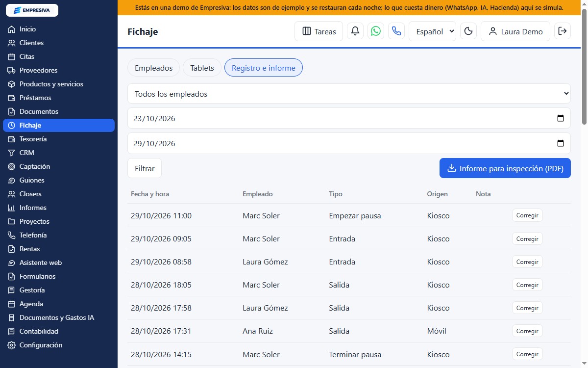The height and width of the screenshot is (368, 588).
Task: Open Gestoría in the sidebar
Action: point(59,290)
